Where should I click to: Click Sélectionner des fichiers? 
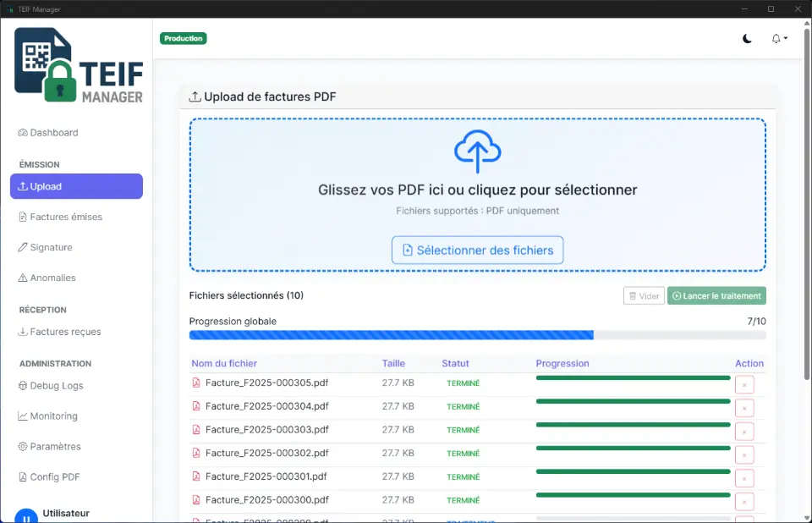[x=477, y=250]
